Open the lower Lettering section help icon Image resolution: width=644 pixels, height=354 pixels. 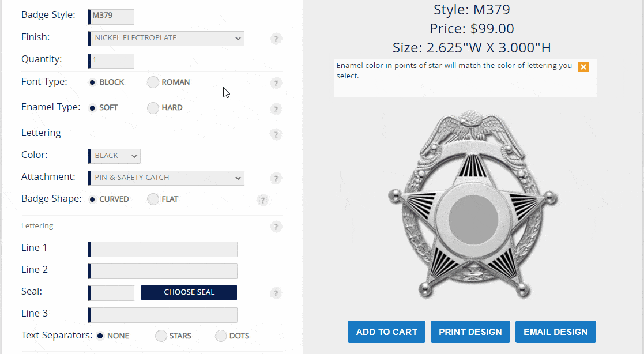[x=276, y=227]
